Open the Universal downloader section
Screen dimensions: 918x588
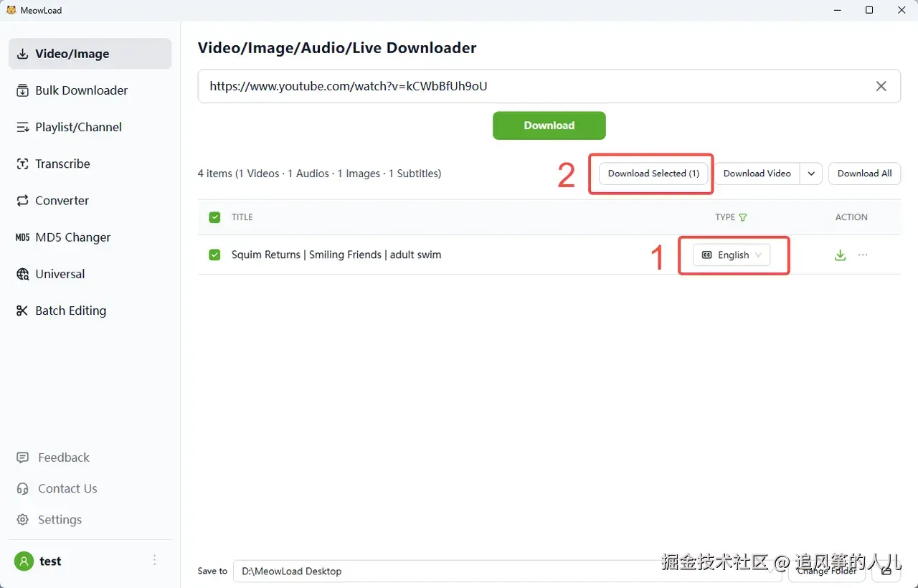(x=90, y=274)
